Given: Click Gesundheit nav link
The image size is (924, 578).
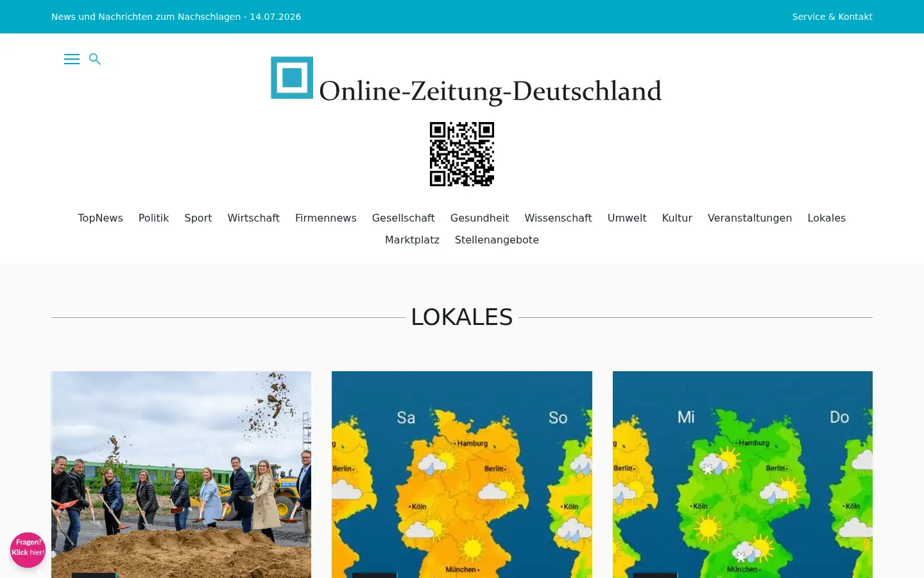Looking at the screenshot, I should (479, 218).
